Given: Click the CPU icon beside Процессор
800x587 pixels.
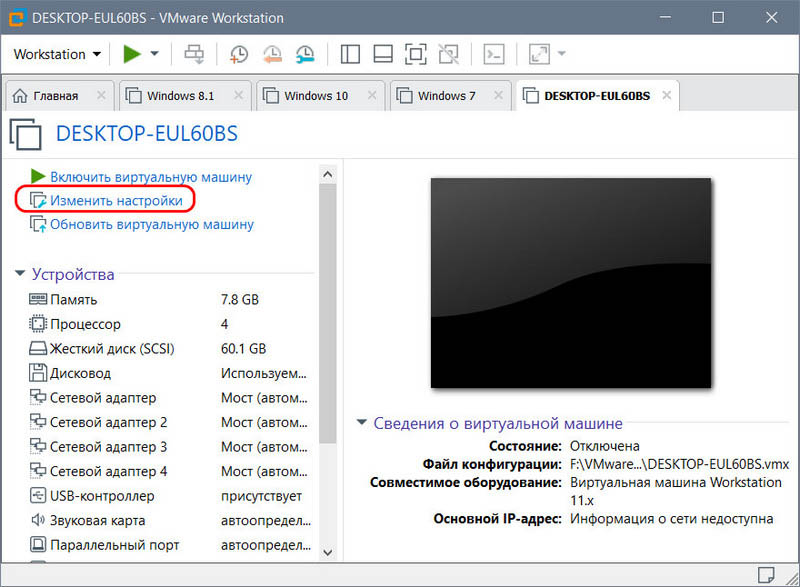Looking at the screenshot, I should [x=38, y=323].
